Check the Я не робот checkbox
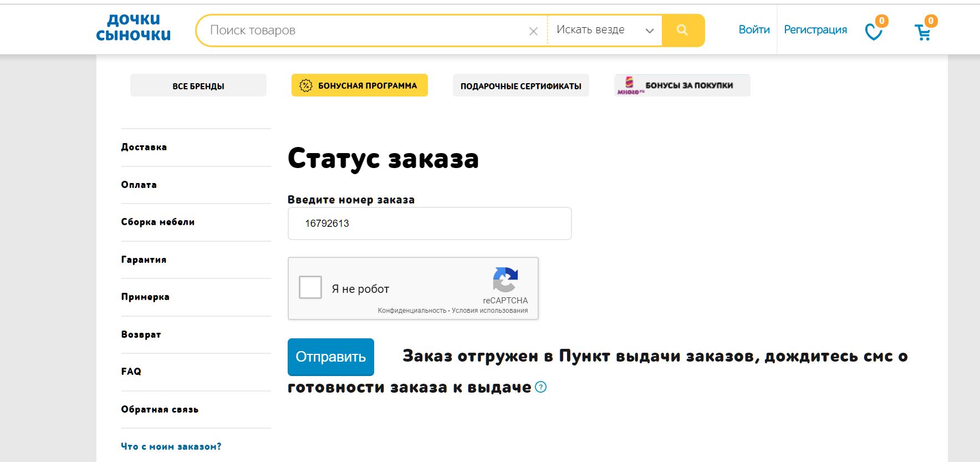980x462 pixels. pos(310,288)
